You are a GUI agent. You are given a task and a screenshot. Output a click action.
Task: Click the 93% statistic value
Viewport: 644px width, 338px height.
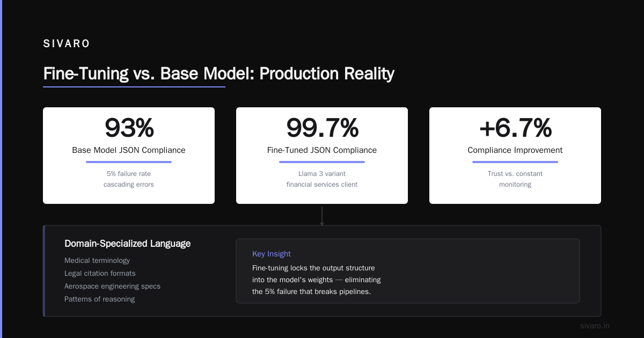click(129, 128)
